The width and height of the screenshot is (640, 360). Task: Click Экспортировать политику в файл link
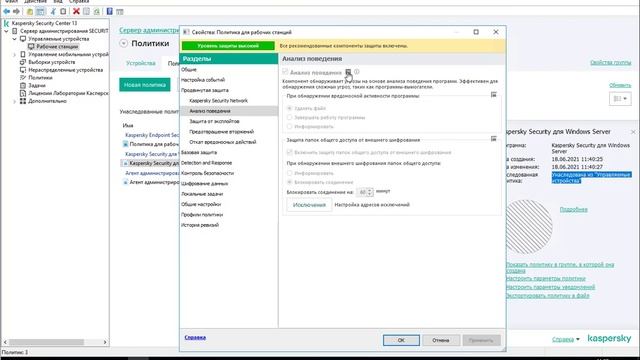[547, 296]
